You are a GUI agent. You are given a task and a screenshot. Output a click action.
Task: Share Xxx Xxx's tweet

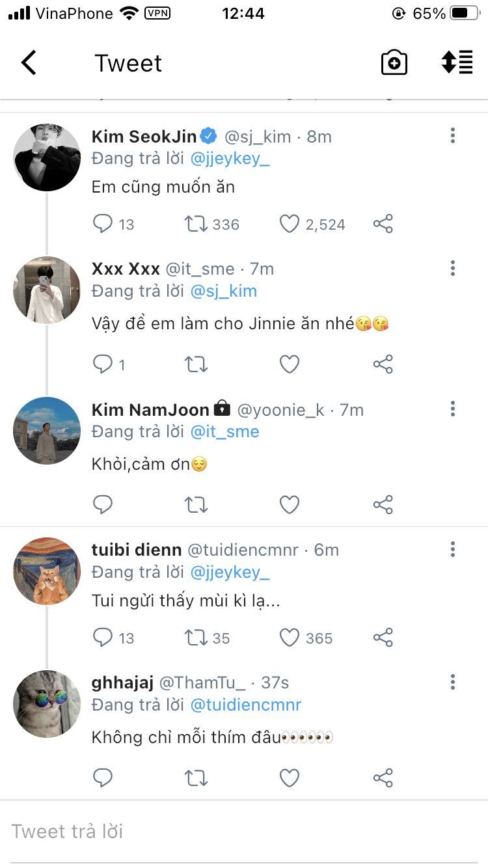[383, 364]
